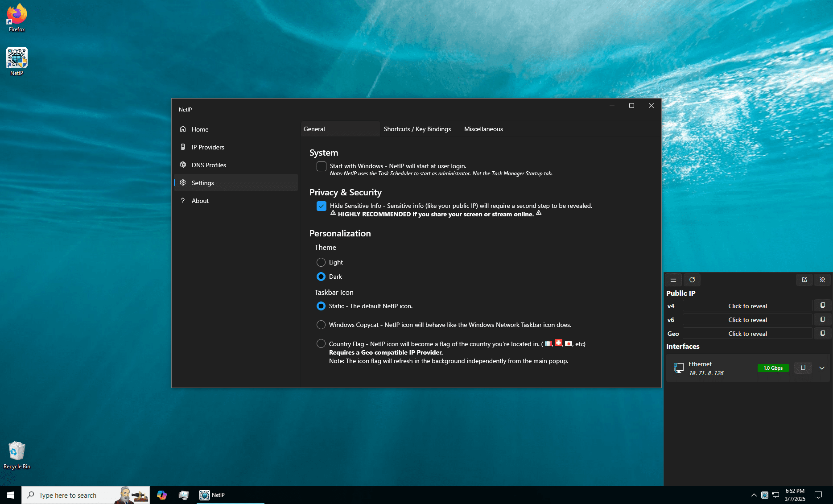Expand the Ethernet interface details
This screenshot has height=504, width=833.
(822, 368)
